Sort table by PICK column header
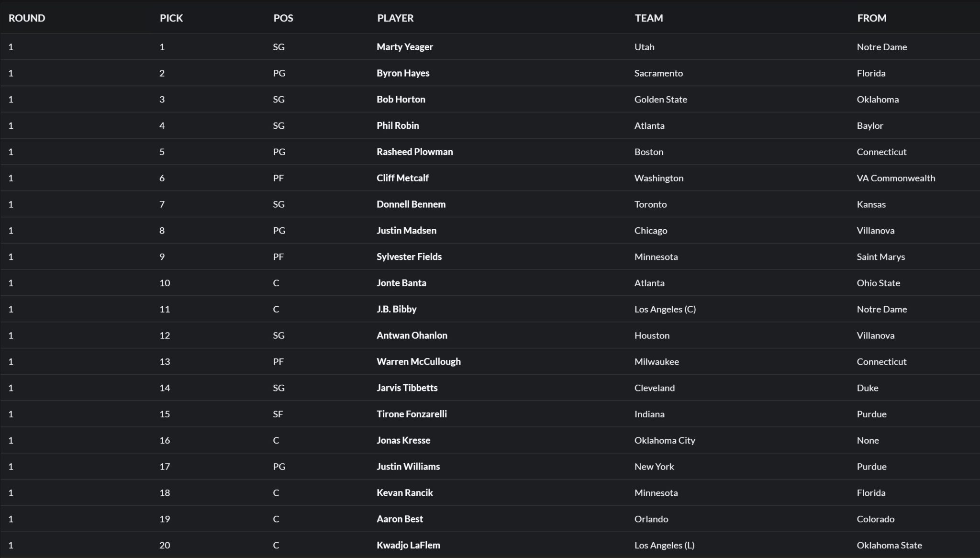Image resolution: width=980 pixels, height=558 pixels. click(171, 18)
